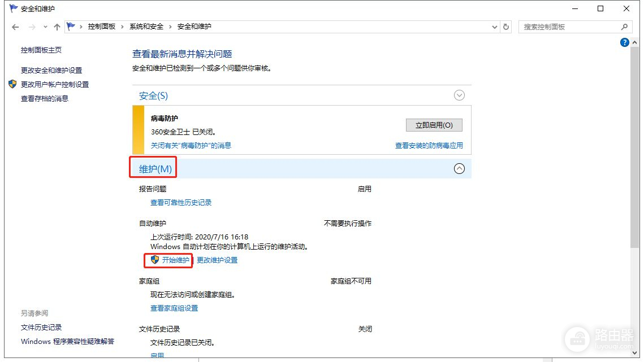
Task: Open 文件历史记录 link under 另请参阅
Action: click(41, 327)
